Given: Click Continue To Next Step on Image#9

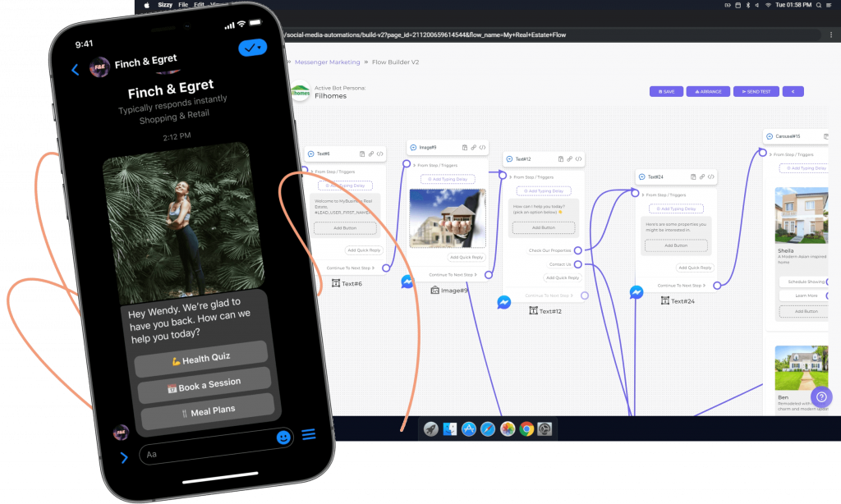Looking at the screenshot, I should [453, 274].
